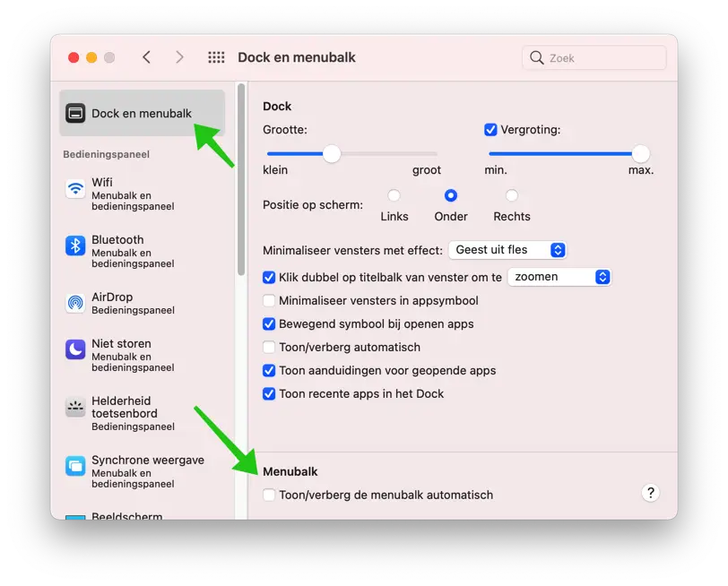Go forward with the right chevron
Screen dimensions: 728x586
(179, 57)
